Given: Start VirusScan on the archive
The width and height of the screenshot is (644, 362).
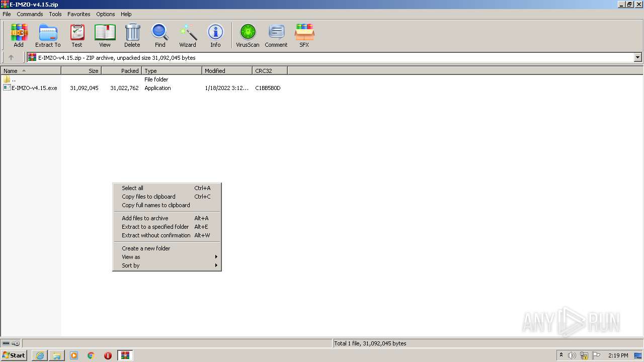Looking at the screenshot, I should point(248,36).
